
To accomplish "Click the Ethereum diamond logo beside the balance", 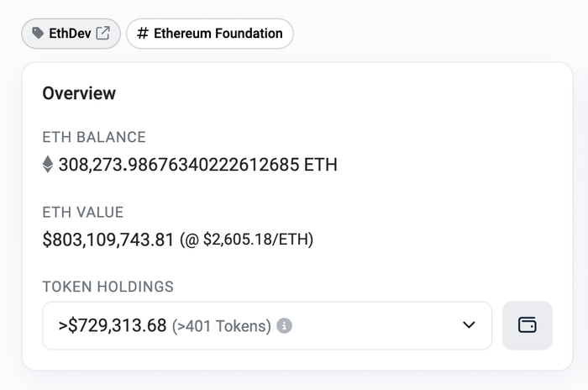I will (x=48, y=165).
